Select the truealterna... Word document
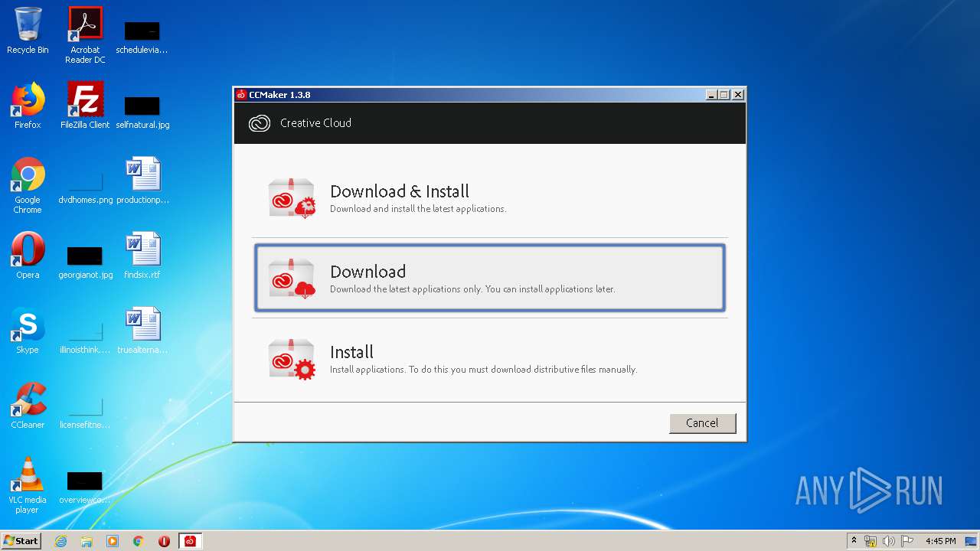The width and height of the screenshot is (980, 551). pos(142,331)
